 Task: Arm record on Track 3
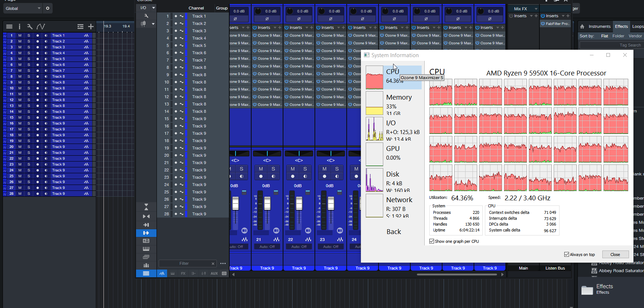click(x=37, y=47)
